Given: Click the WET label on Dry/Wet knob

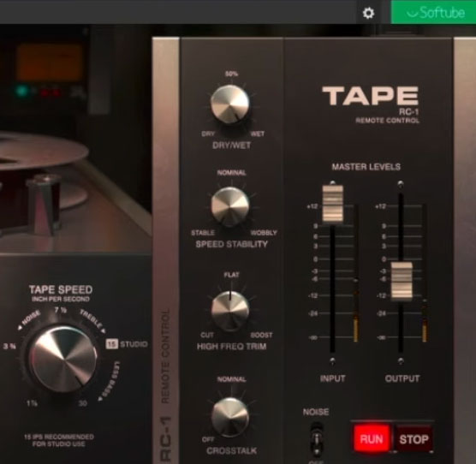Looking at the screenshot, I should pos(258,134).
